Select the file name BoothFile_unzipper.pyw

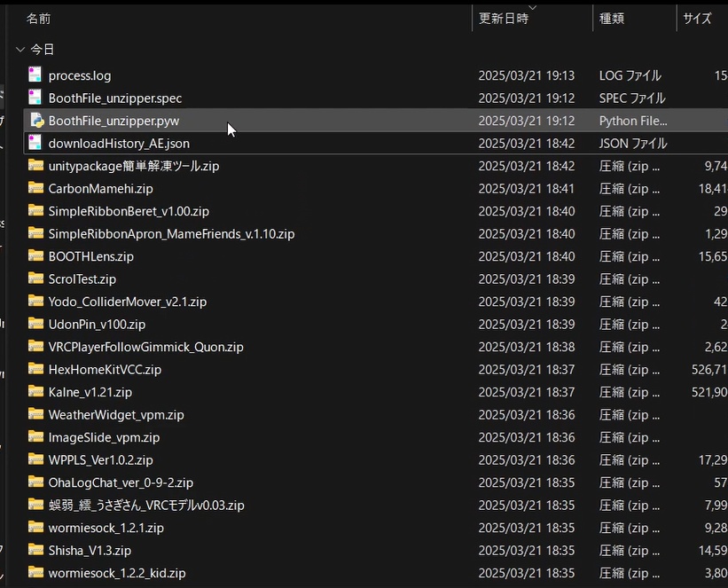pyautogui.click(x=114, y=121)
